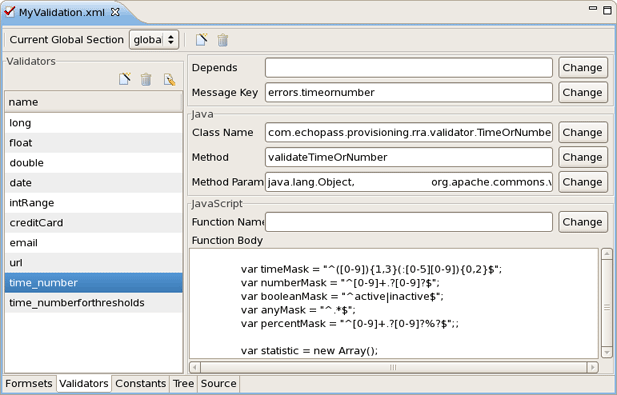Click the Method field validateTimeOrNumber

409,157
